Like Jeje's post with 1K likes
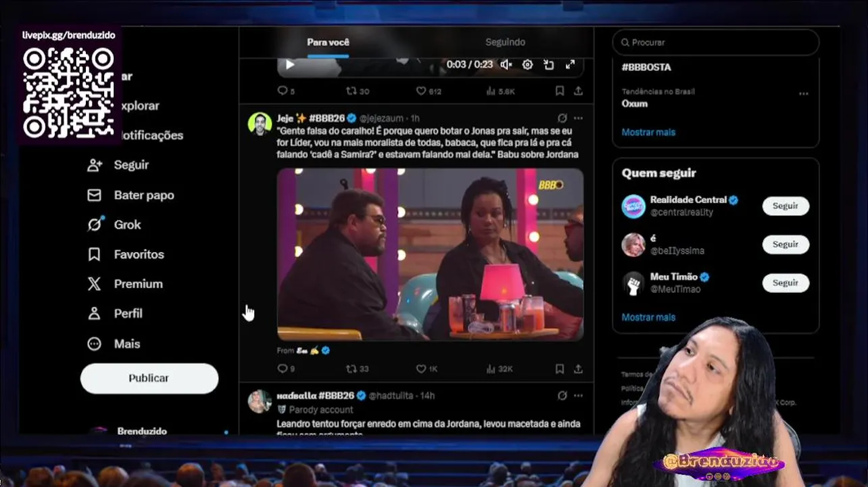Image resolution: width=868 pixels, height=487 pixels. pos(427,369)
